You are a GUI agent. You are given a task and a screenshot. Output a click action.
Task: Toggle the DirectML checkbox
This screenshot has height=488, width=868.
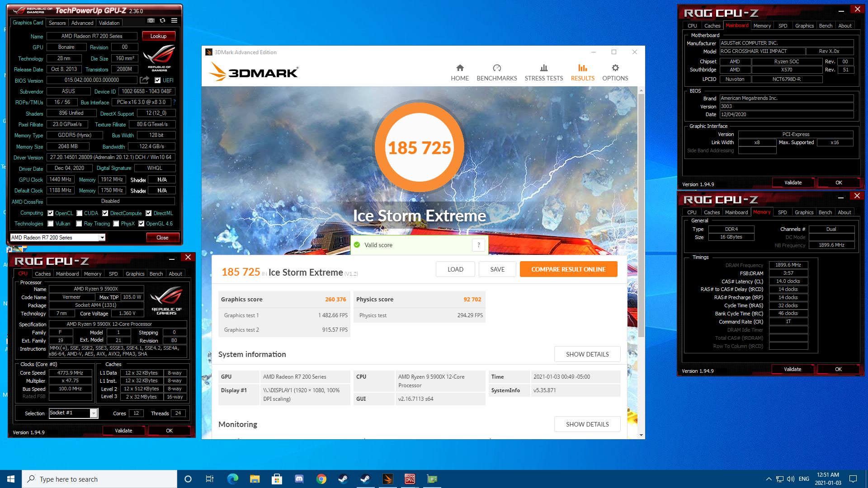(x=149, y=213)
